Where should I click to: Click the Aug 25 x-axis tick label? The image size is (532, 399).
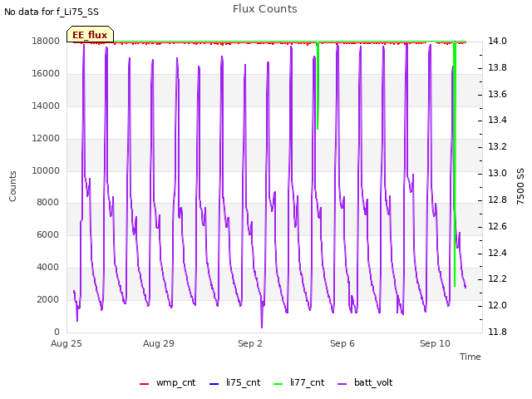click(x=66, y=343)
